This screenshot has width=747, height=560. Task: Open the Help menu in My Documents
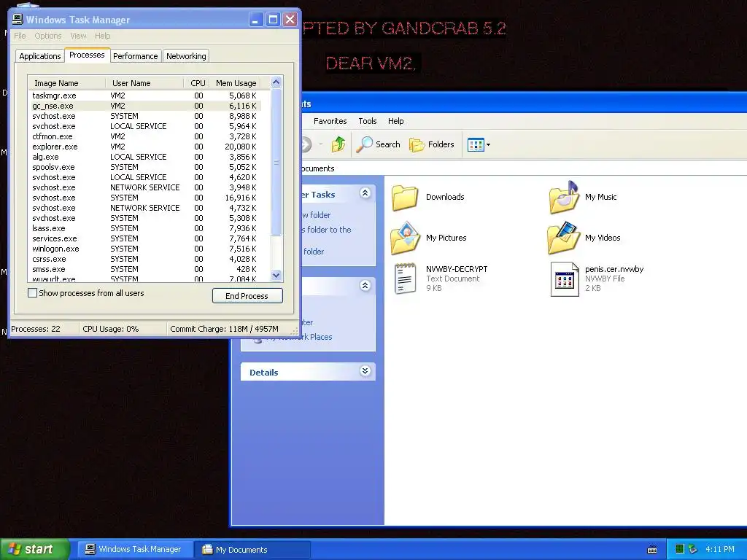[395, 121]
